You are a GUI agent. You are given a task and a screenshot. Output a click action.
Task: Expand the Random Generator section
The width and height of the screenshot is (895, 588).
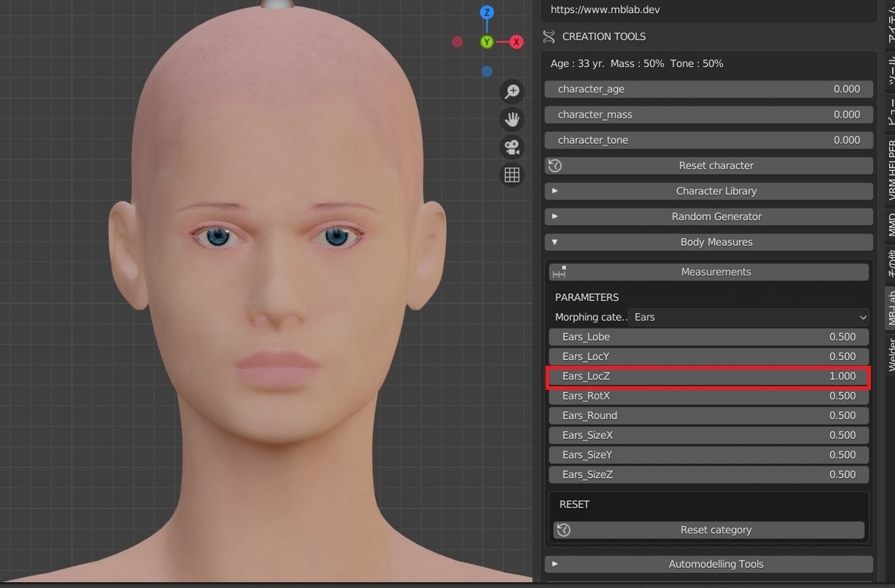pyautogui.click(x=709, y=216)
